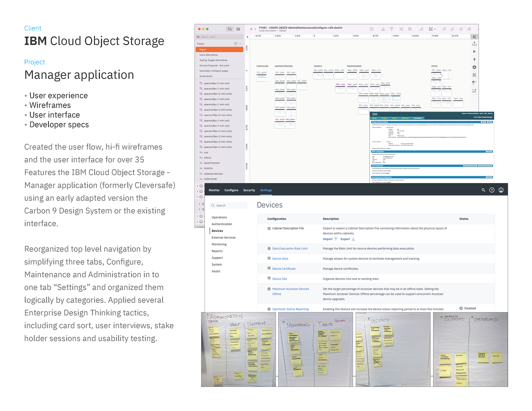Open the Security tab in the Manager app

pyautogui.click(x=249, y=190)
